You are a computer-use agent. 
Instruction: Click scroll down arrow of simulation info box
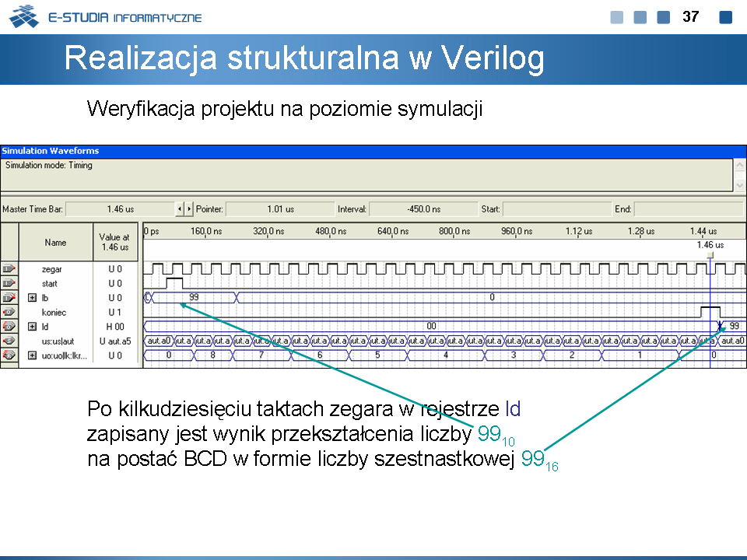click(739, 185)
